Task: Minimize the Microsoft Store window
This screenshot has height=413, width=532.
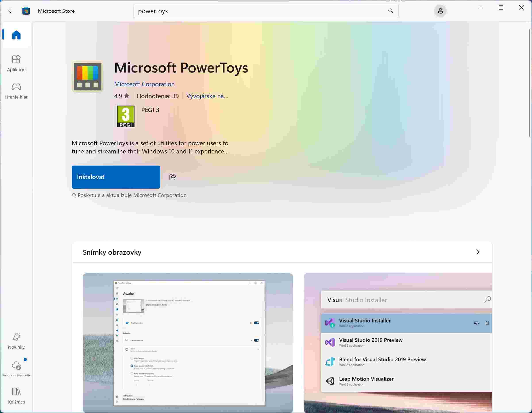Action: point(481,7)
